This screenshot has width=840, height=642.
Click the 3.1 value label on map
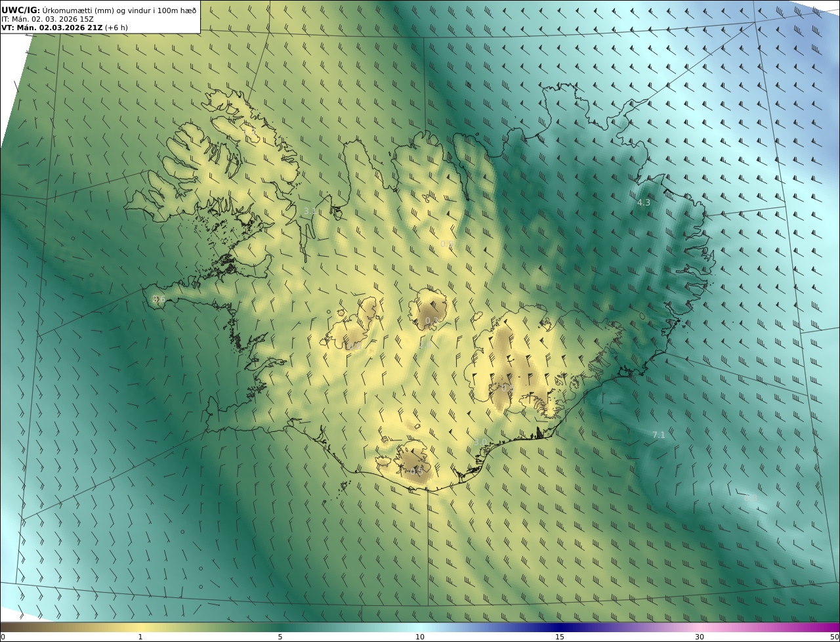[310, 211]
